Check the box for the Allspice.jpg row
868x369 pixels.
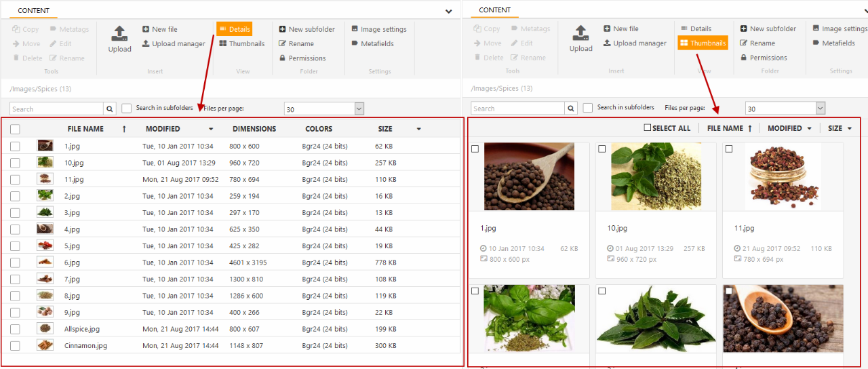click(15, 329)
